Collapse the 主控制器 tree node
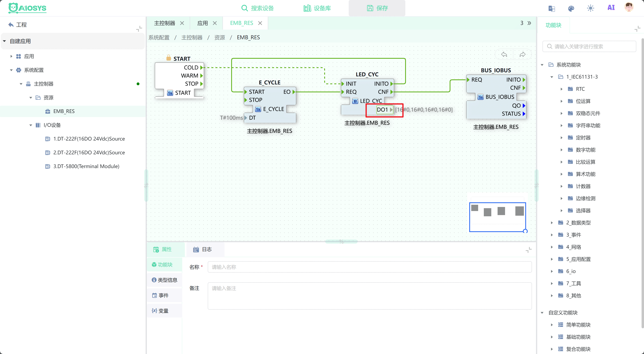 21,84
